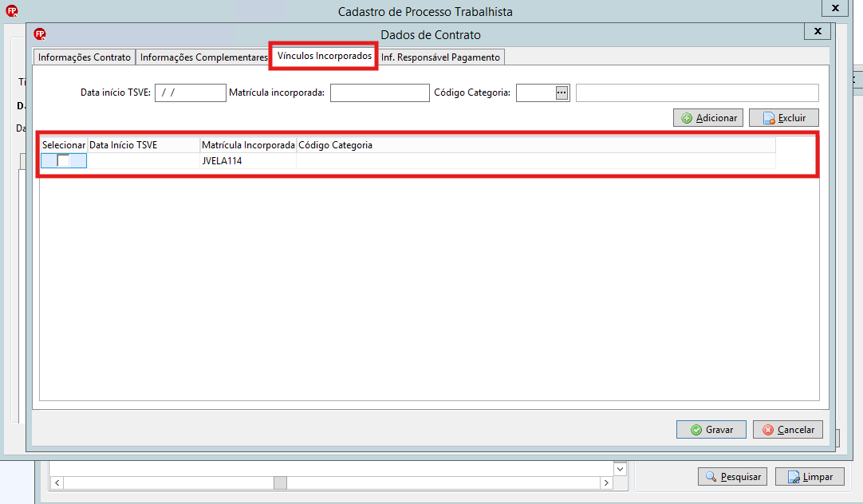Click the red X icon on Cancelar
The width and height of the screenshot is (863, 504).
768,430
